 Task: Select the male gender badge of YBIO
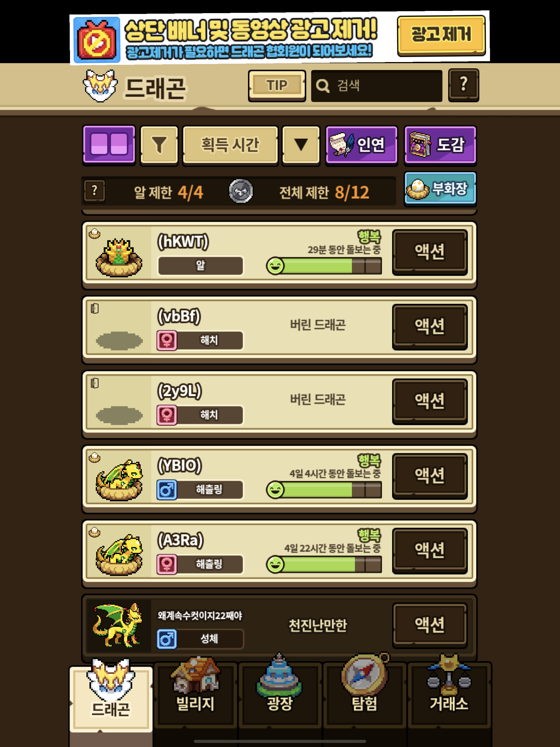click(x=167, y=490)
